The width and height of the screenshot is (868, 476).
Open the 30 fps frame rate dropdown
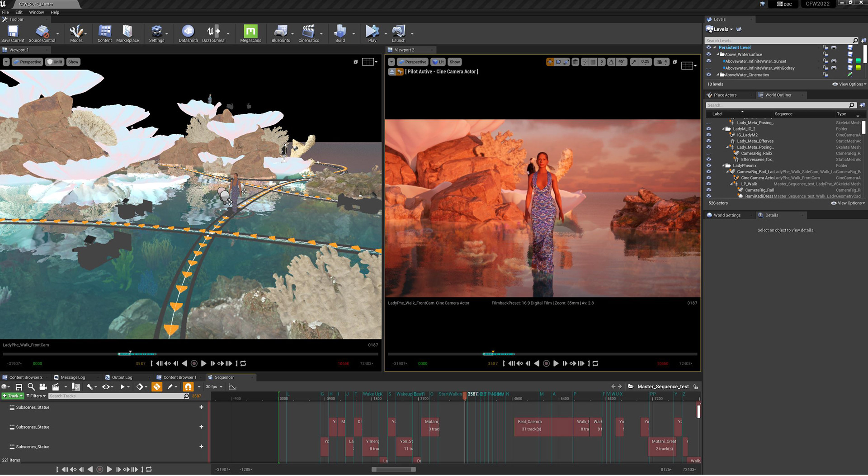click(x=214, y=387)
